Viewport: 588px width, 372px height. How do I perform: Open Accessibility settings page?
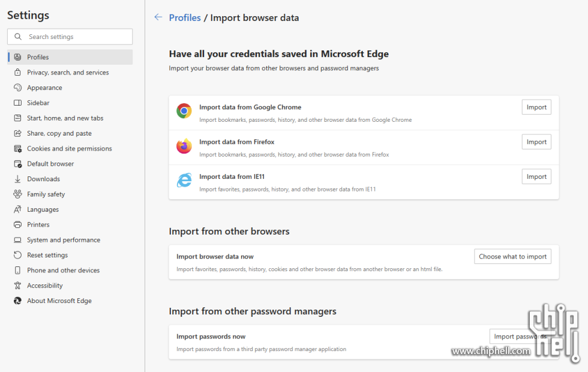point(70,286)
